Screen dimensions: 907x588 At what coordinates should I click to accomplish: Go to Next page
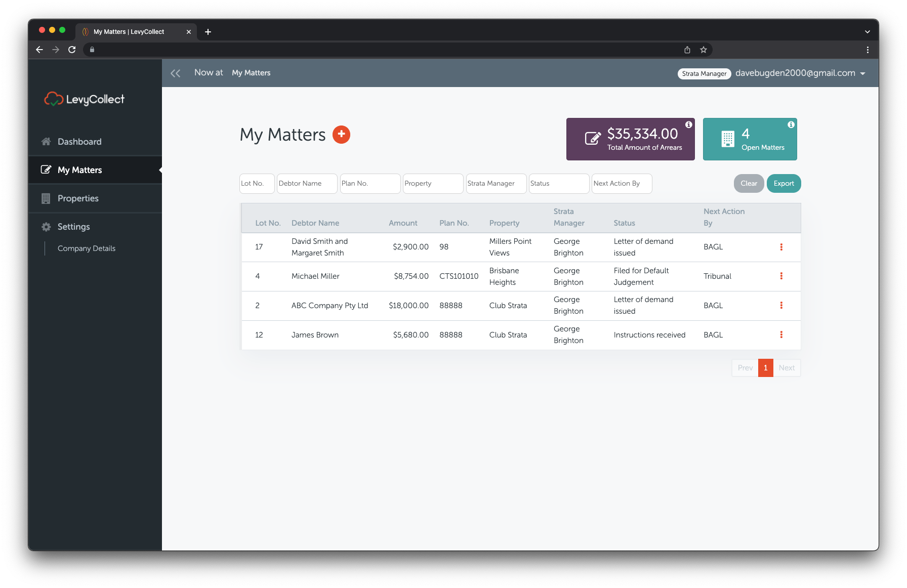point(787,368)
